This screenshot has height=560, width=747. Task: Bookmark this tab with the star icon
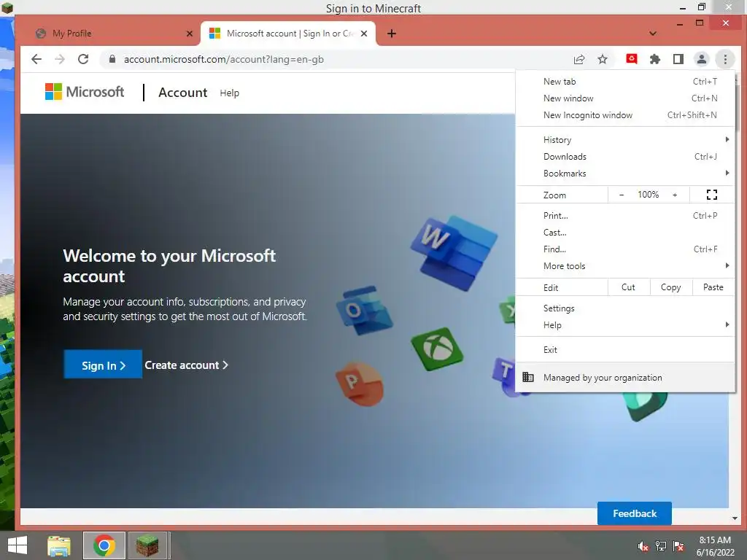(x=603, y=59)
